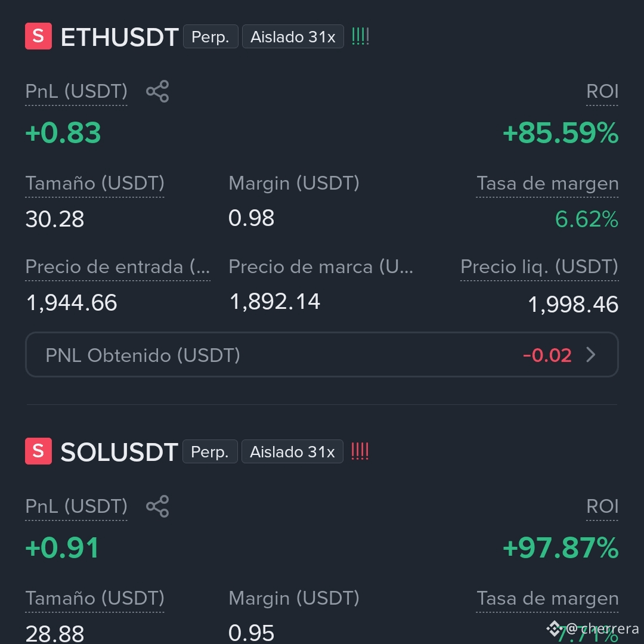Tap ETHUSDT Precio de entrada label
The image size is (644, 644).
[118, 267]
